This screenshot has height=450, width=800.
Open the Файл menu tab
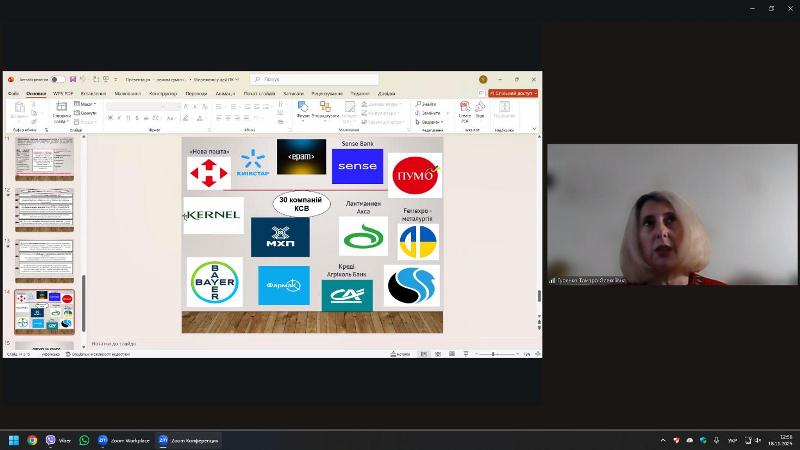(x=13, y=93)
